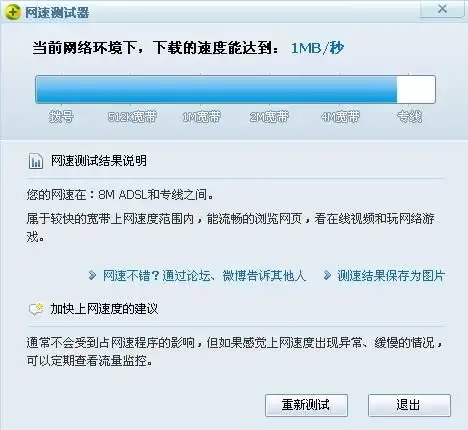Close the 网速测试器 window
Image resolution: width=468 pixels, height=430 pixels.
(x=442, y=9)
